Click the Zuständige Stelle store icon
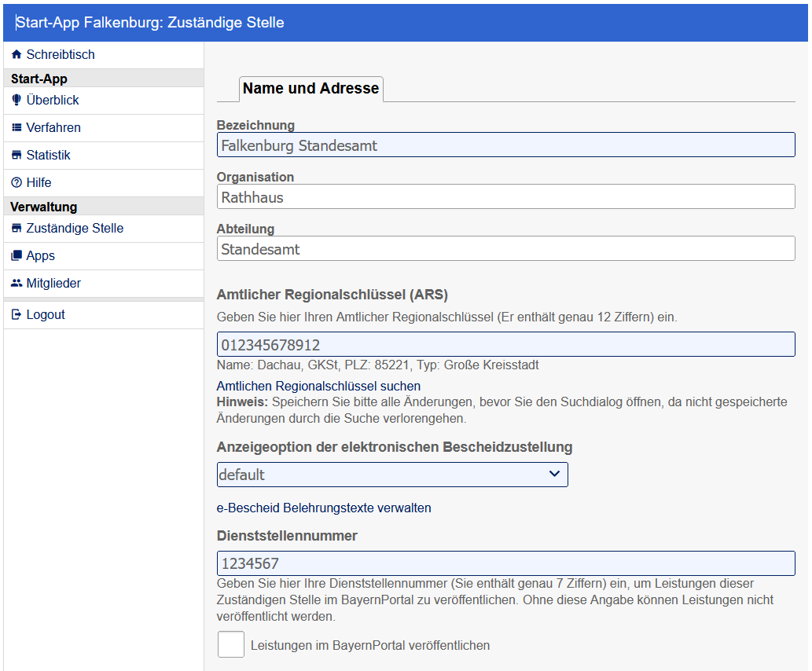Image resolution: width=812 pixels, height=671 pixels. (x=17, y=229)
